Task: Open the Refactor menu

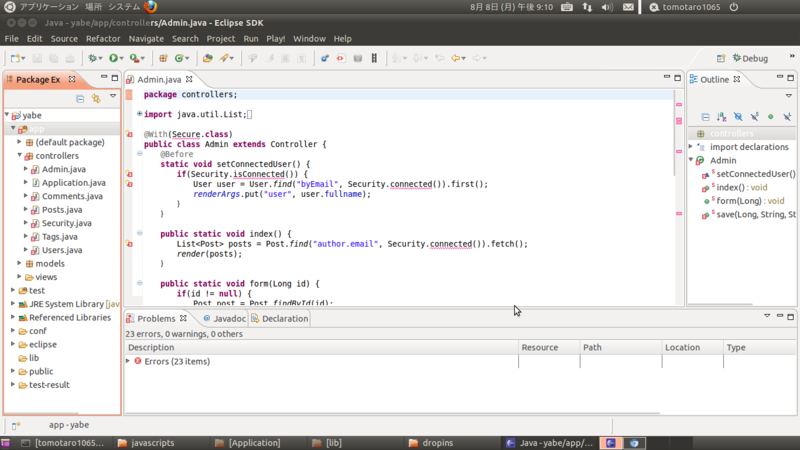Action: (x=103, y=39)
